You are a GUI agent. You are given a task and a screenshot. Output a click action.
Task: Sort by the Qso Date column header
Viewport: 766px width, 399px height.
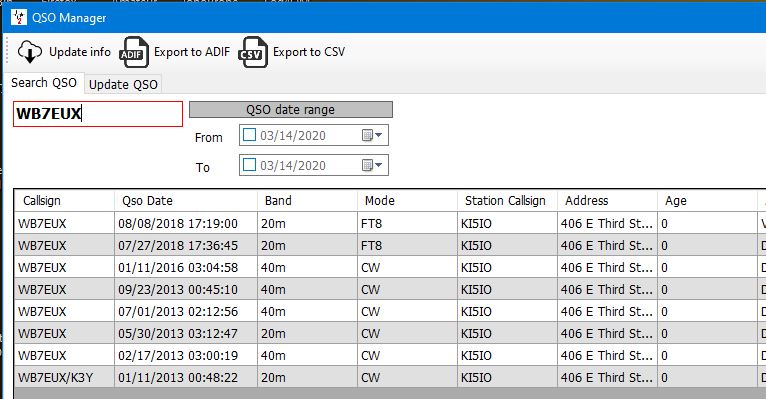coord(186,201)
